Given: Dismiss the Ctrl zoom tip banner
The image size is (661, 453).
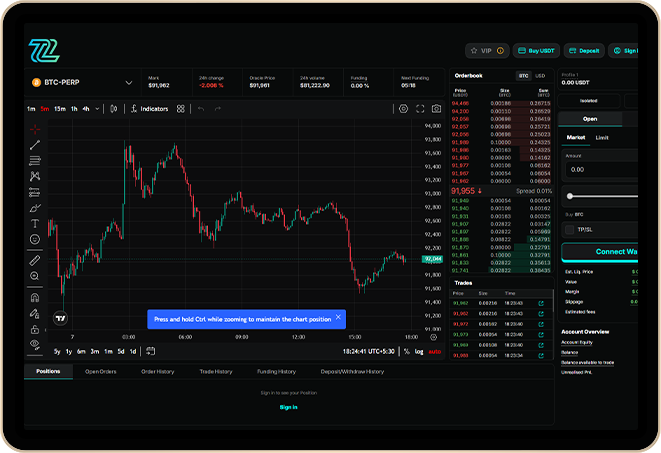Looking at the screenshot, I should click(x=338, y=317).
